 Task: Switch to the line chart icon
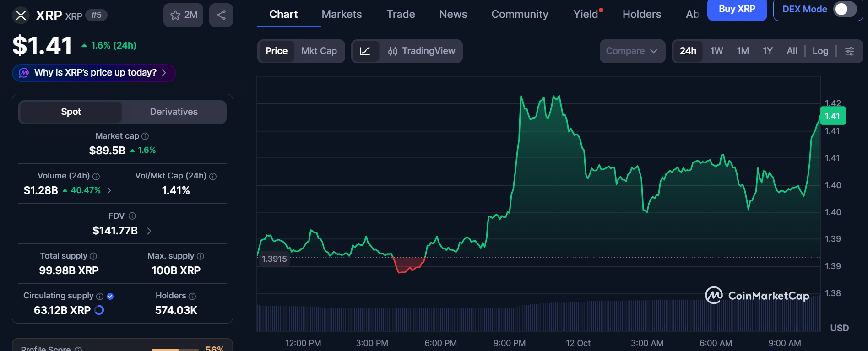pyautogui.click(x=365, y=51)
